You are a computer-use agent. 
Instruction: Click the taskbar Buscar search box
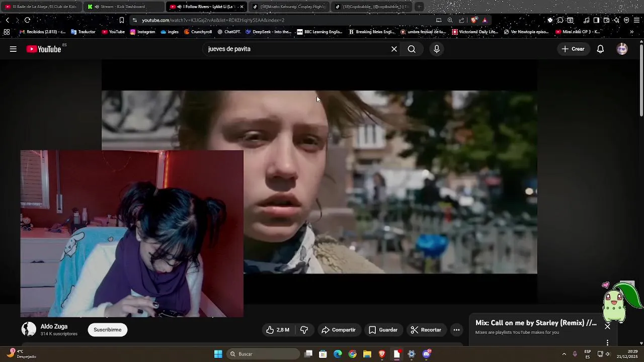(264, 354)
